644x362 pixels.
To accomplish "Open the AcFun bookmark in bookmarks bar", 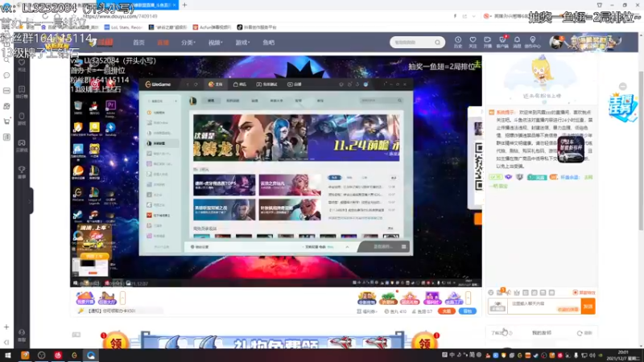I will tap(212, 27).
